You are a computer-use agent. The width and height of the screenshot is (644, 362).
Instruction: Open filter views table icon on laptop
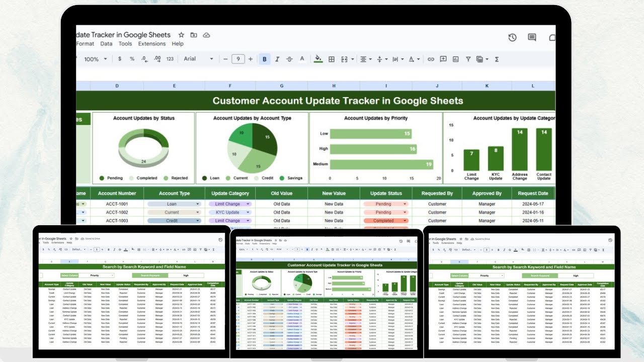coord(479,59)
